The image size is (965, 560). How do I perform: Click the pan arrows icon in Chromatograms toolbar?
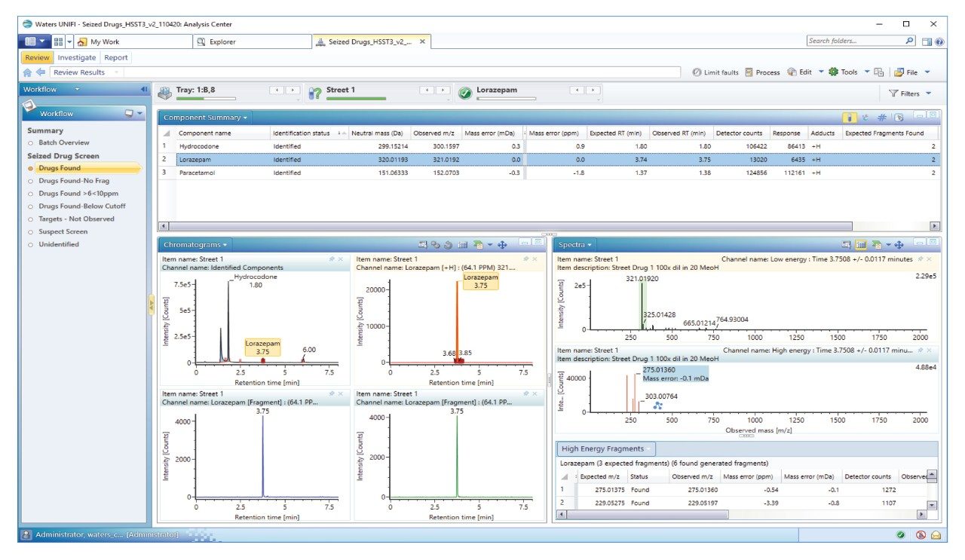tap(503, 244)
